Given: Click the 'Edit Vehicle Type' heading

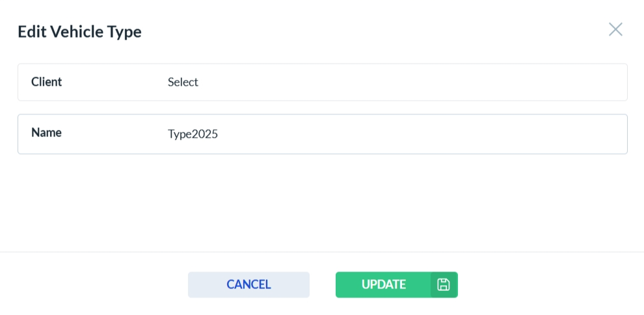Looking at the screenshot, I should [x=79, y=31].
